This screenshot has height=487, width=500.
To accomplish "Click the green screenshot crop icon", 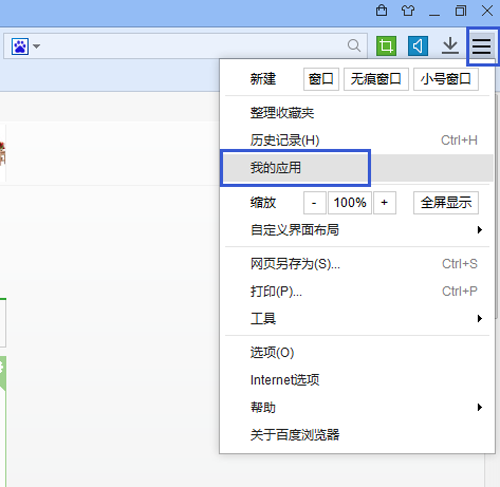I will tap(386, 46).
